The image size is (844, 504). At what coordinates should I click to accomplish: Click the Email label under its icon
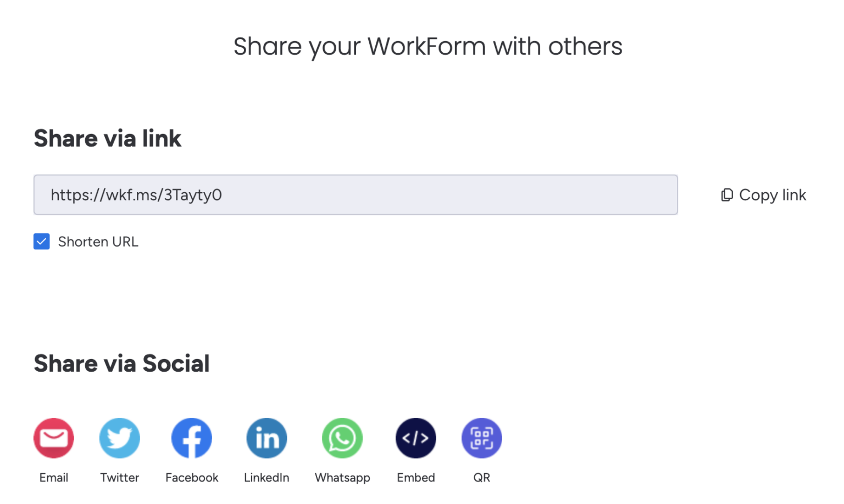point(53,478)
